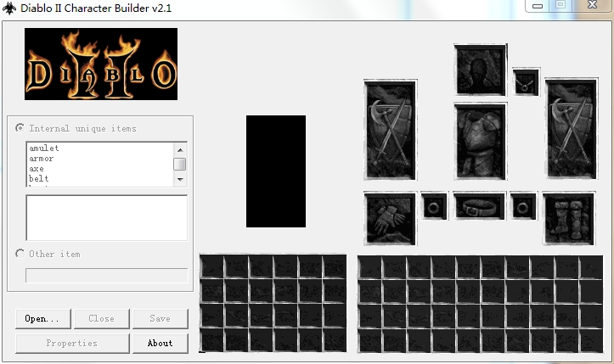This screenshot has width=614, height=364.
Task: Click the amulet equipment slot
Action: point(526,81)
